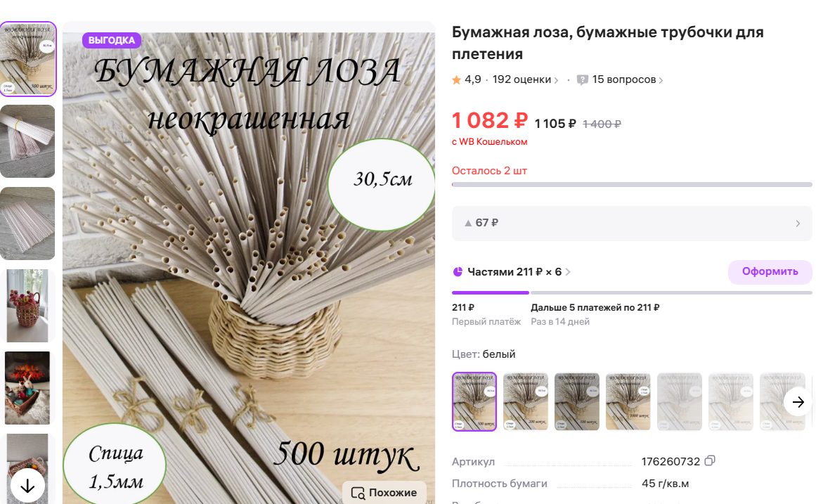The width and height of the screenshot is (816, 504).
Task: Select the fourth color variant (1000 штук)
Action: click(628, 401)
